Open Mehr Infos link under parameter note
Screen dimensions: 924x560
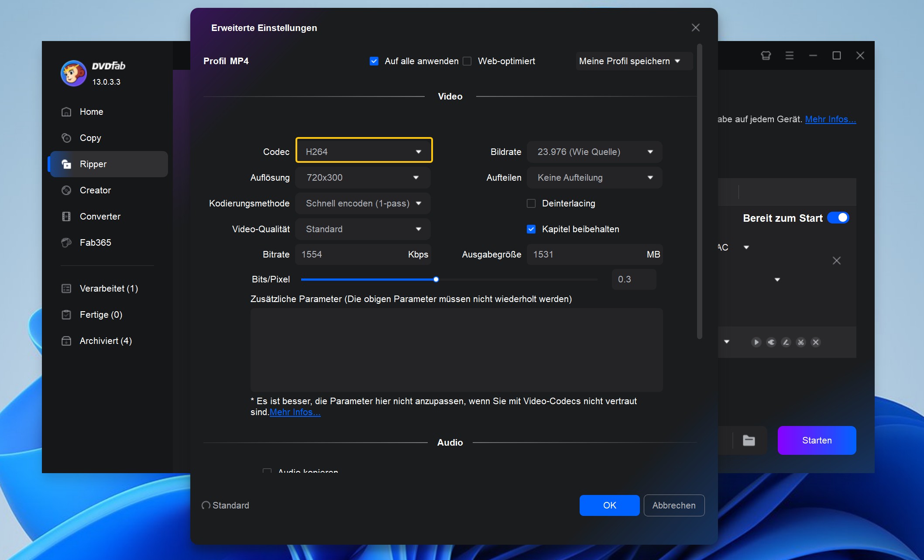coord(295,412)
